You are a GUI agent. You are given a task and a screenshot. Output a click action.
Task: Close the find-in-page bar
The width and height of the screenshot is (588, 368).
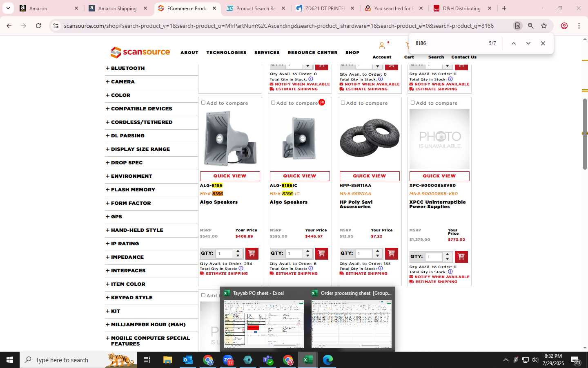point(543,43)
